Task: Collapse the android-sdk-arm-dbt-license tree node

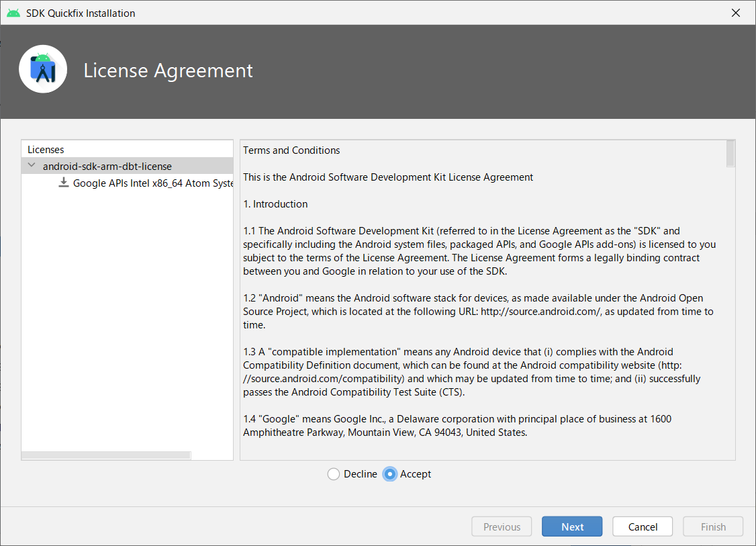Action: 31,165
